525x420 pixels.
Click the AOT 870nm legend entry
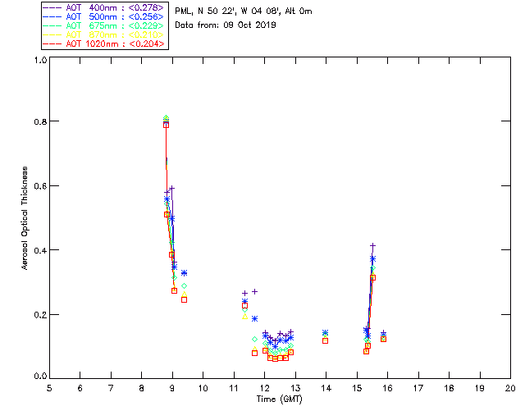pyautogui.click(x=103, y=34)
